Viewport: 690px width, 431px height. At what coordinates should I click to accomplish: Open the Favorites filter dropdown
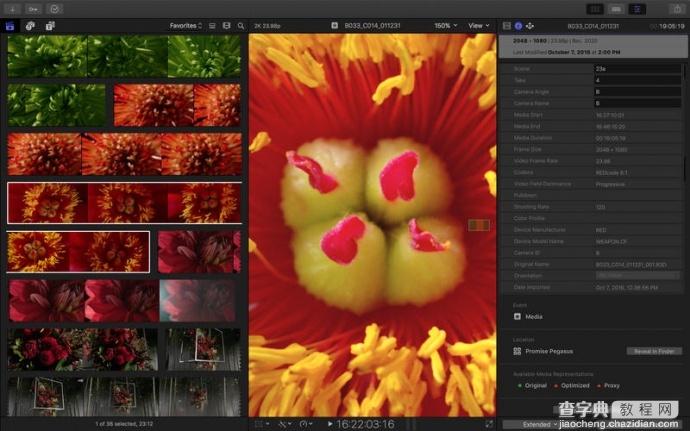tap(186, 25)
